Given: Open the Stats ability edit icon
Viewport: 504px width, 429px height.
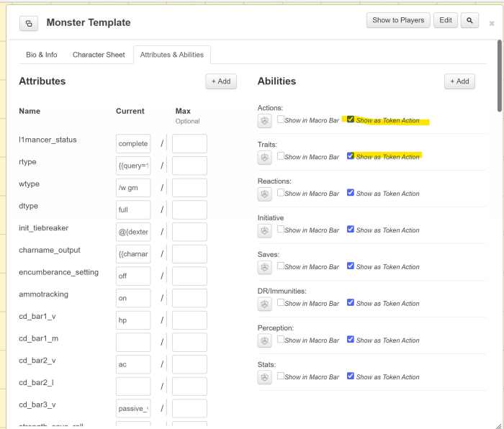Looking at the screenshot, I should (x=264, y=378).
